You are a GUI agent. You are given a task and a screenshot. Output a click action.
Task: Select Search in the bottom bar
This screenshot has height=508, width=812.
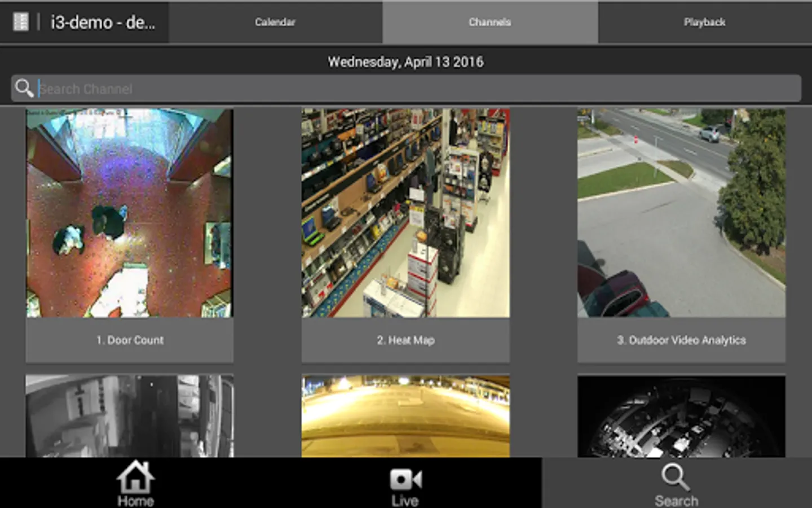676,483
